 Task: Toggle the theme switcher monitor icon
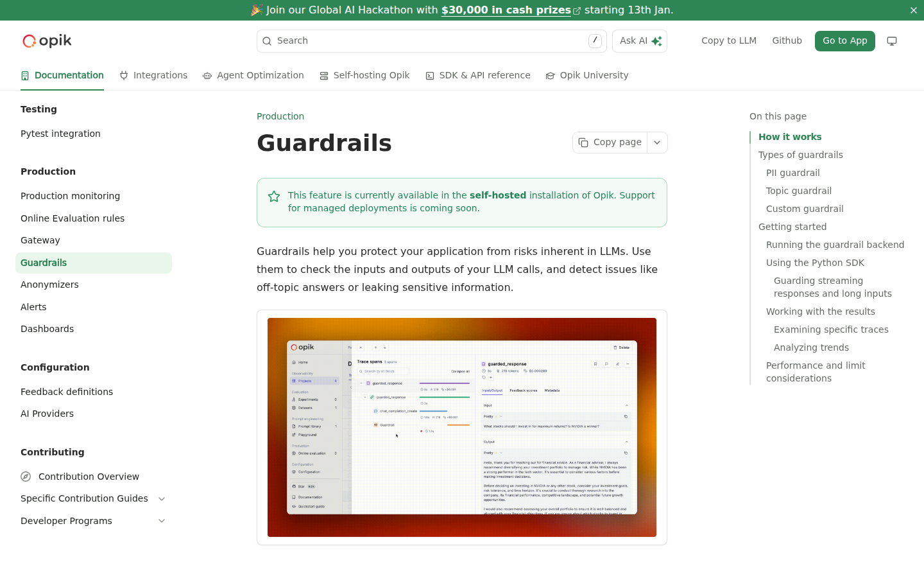891,41
